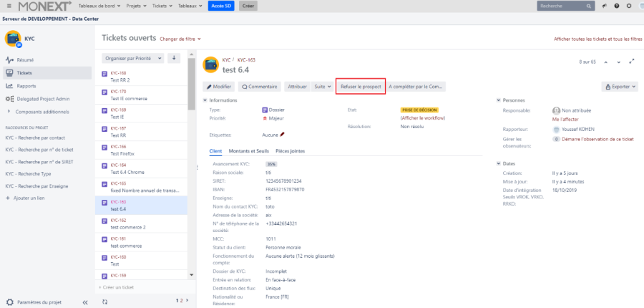Expand the Suite actions dropdown

click(x=323, y=87)
